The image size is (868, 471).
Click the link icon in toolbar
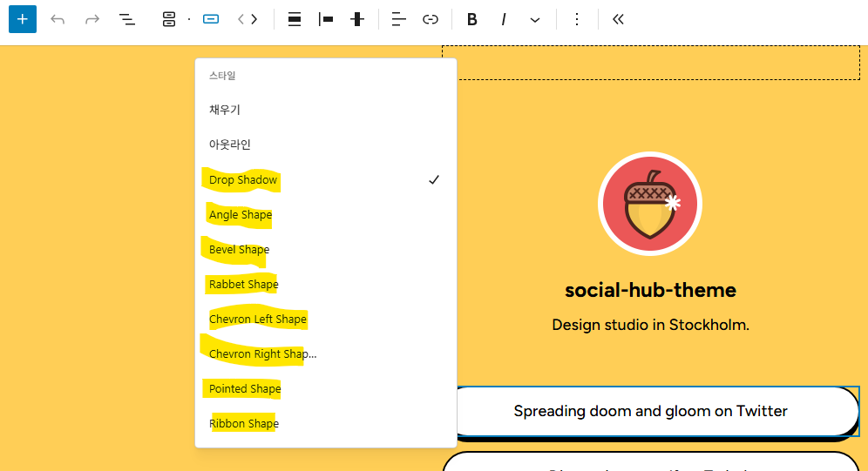click(x=431, y=19)
